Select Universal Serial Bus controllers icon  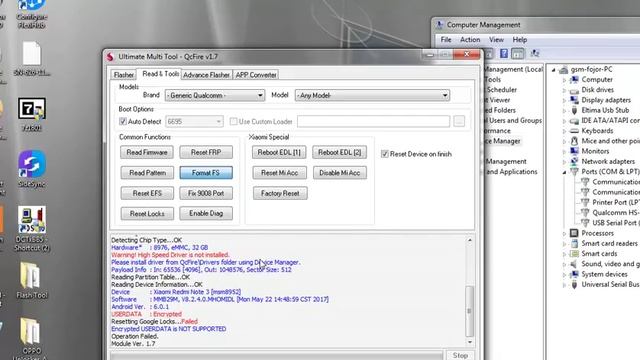click(x=574, y=284)
